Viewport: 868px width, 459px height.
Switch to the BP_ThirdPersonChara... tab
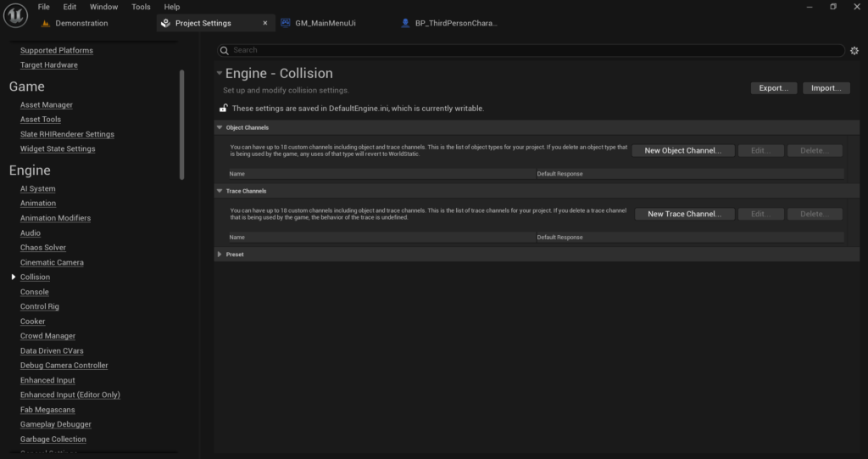(x=456, y=23)
